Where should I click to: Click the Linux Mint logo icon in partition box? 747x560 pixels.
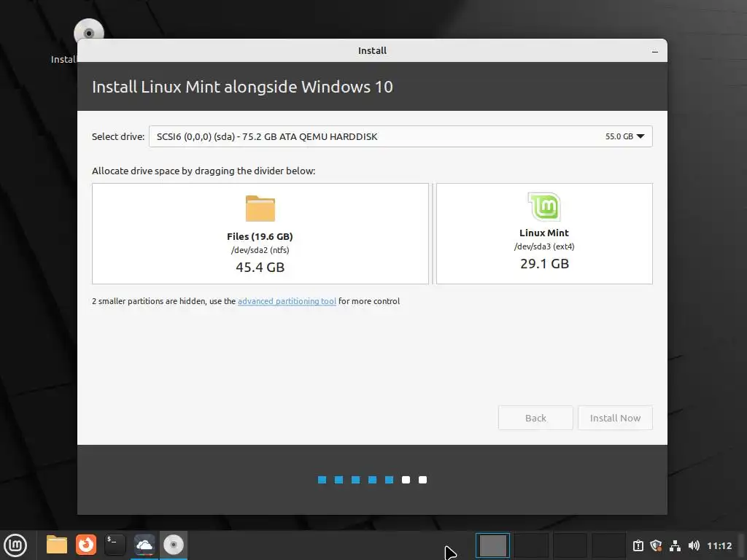pyautogui.click(x=544, y=206)
